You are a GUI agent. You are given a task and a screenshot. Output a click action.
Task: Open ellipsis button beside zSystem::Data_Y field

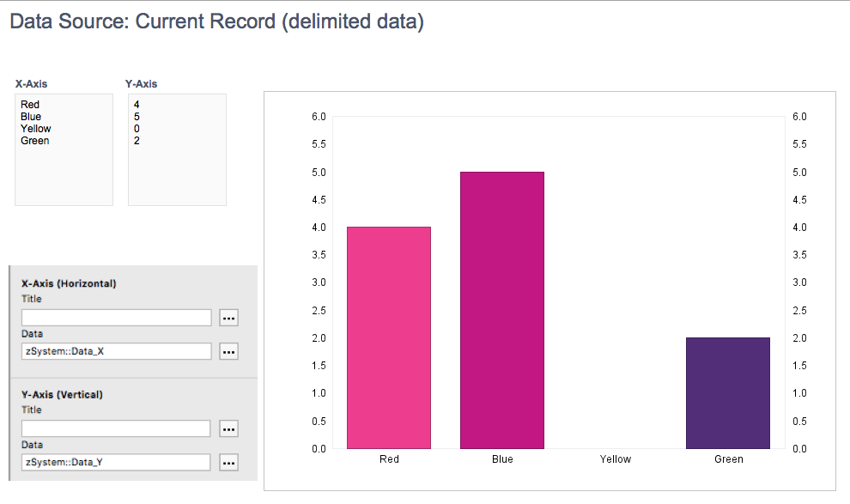228,462
